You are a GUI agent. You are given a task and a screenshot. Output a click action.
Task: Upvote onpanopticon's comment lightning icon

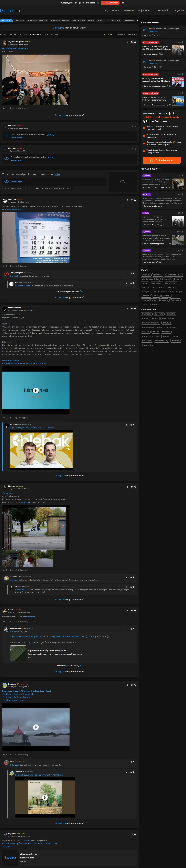click(134, 629)
